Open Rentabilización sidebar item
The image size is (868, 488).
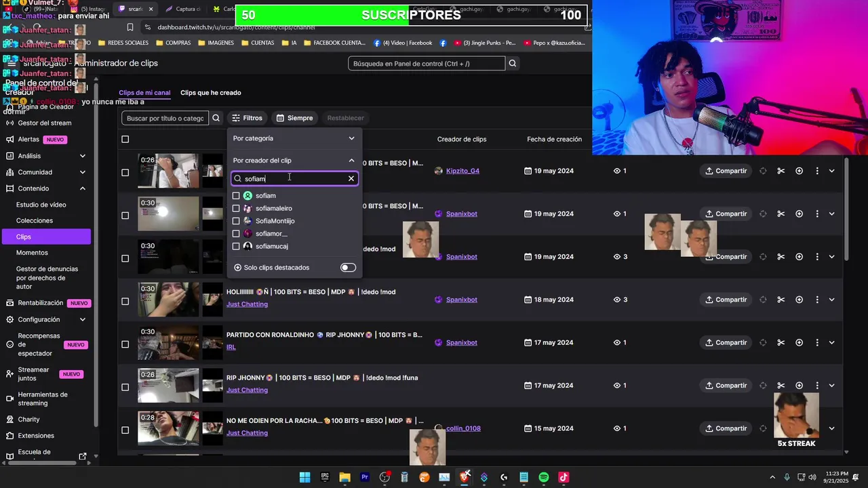coord(41,303)
